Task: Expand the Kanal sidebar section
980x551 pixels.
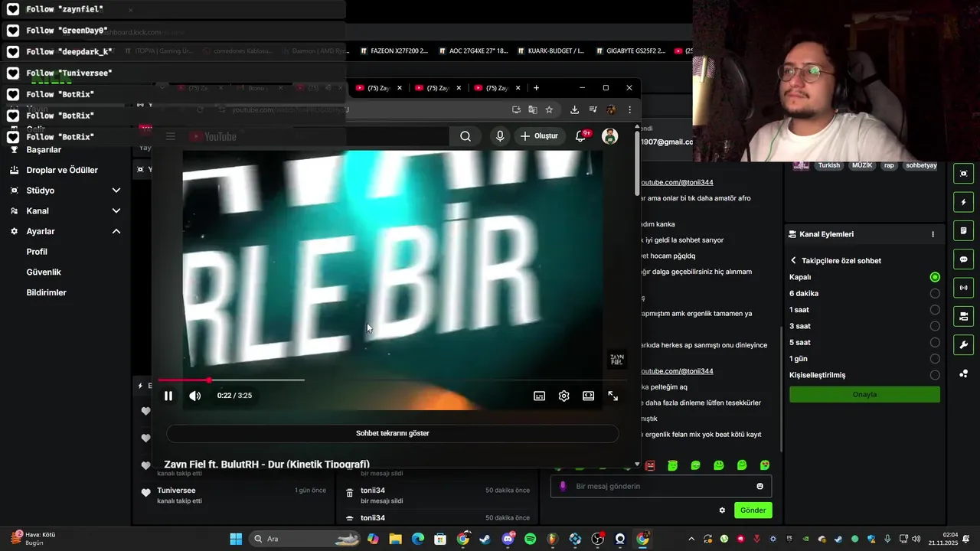Action: pos(116,210)
